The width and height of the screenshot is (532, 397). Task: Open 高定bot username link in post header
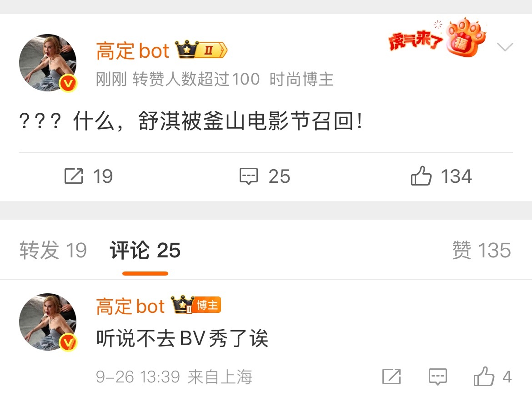(x=132, y=51)
